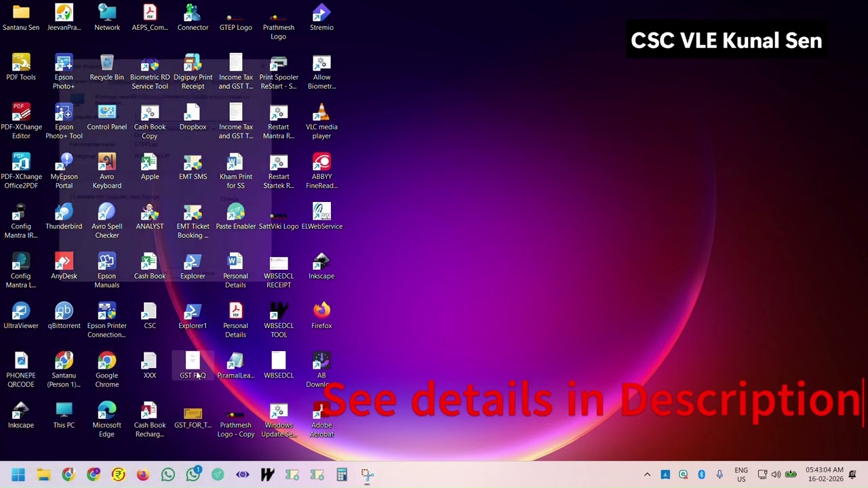Open the microphone tray indicator

719,474
